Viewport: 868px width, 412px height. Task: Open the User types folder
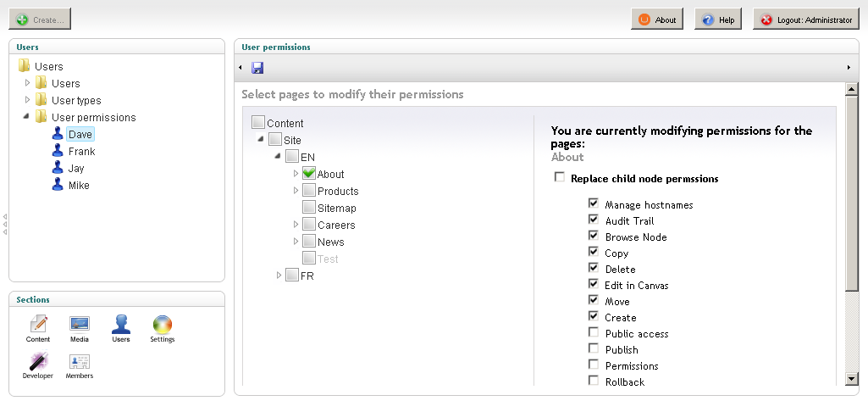76,100
